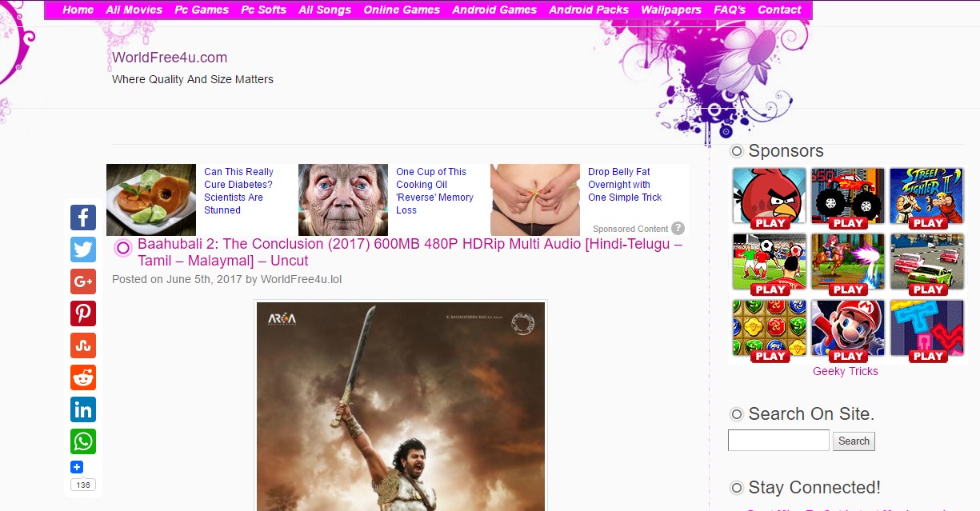The height and width of the screenshot is (511, 980).
Task: Click the 136 share count badge
Action: point(83,485)
